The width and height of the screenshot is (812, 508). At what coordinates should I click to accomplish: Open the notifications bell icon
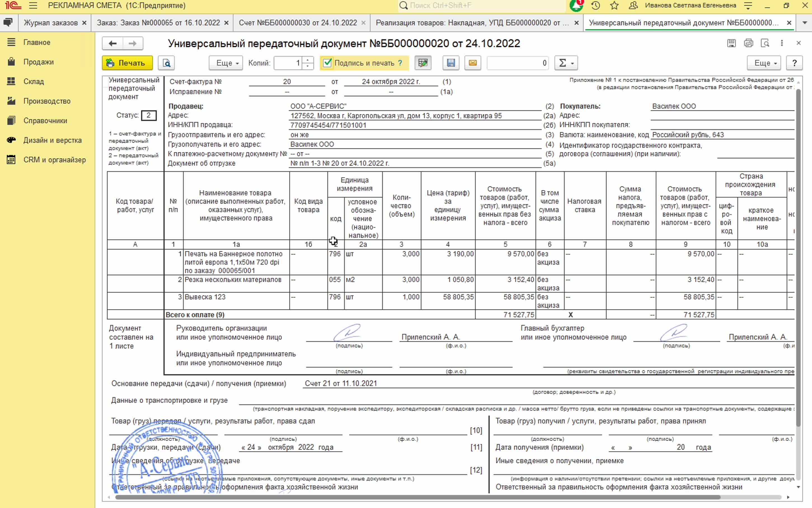click(x=576, y=5)
